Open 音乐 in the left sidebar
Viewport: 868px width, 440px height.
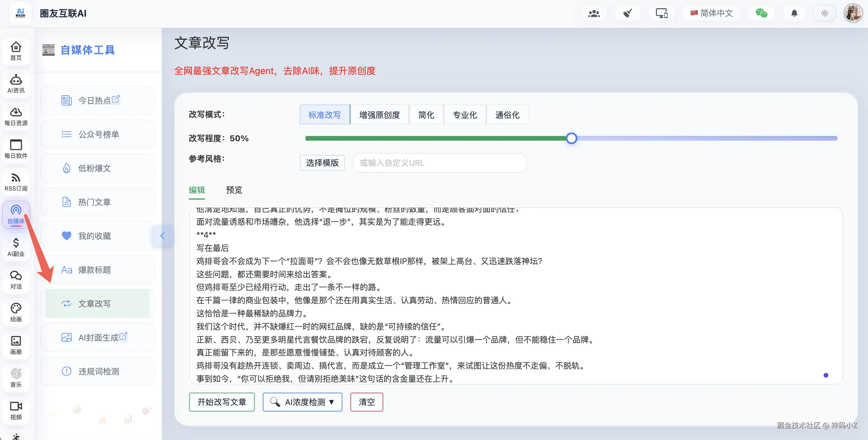click(x=16, y=378)
